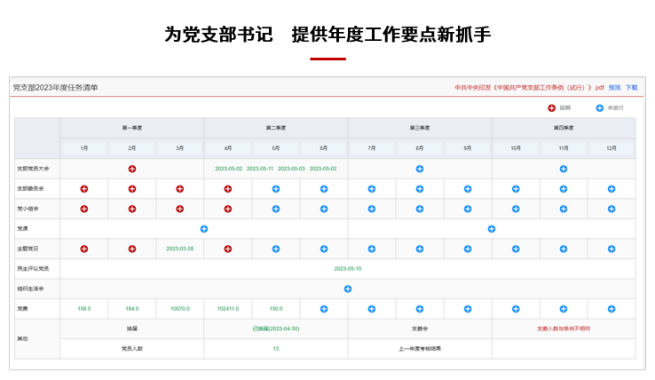This screenshot has width=655, height=380.
Task: Add 党小组会 record for 11月
Action: pos(564,209)
